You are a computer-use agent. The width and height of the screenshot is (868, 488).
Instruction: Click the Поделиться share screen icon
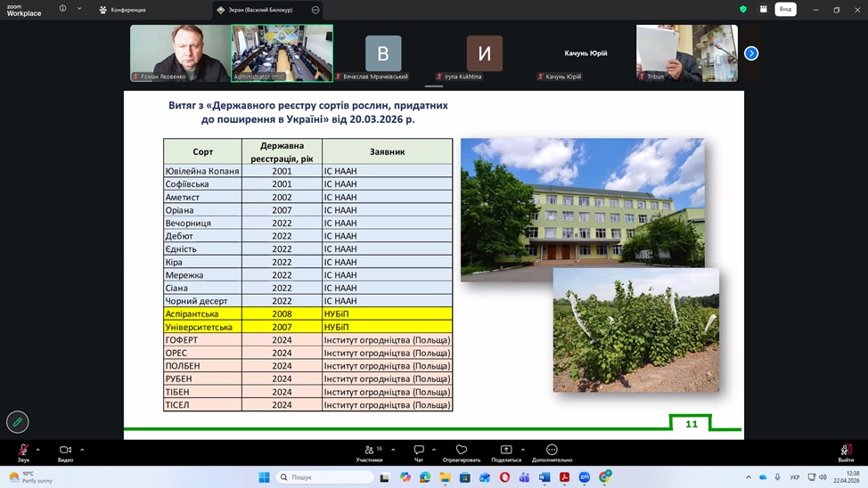(x=506, y=451)
